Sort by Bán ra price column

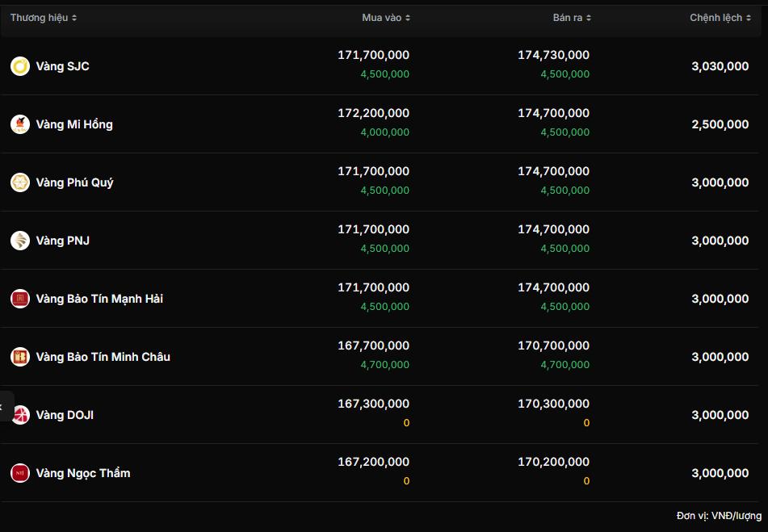(571, 18)
